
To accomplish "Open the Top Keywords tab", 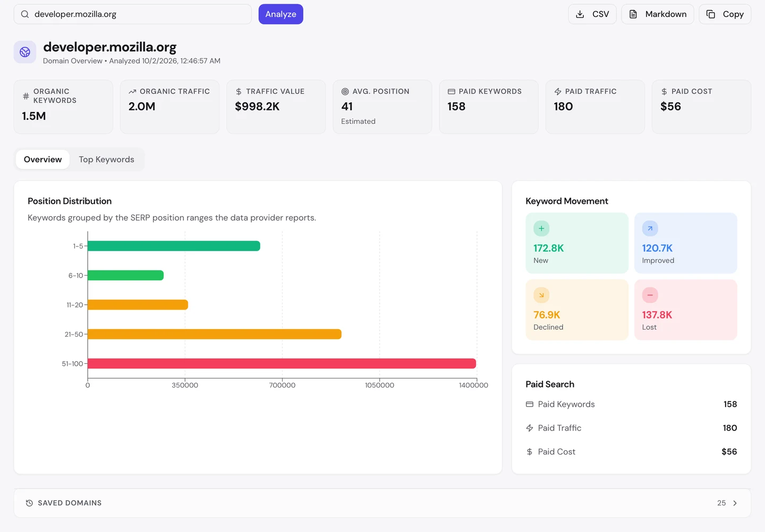I will tap(107, 159).
